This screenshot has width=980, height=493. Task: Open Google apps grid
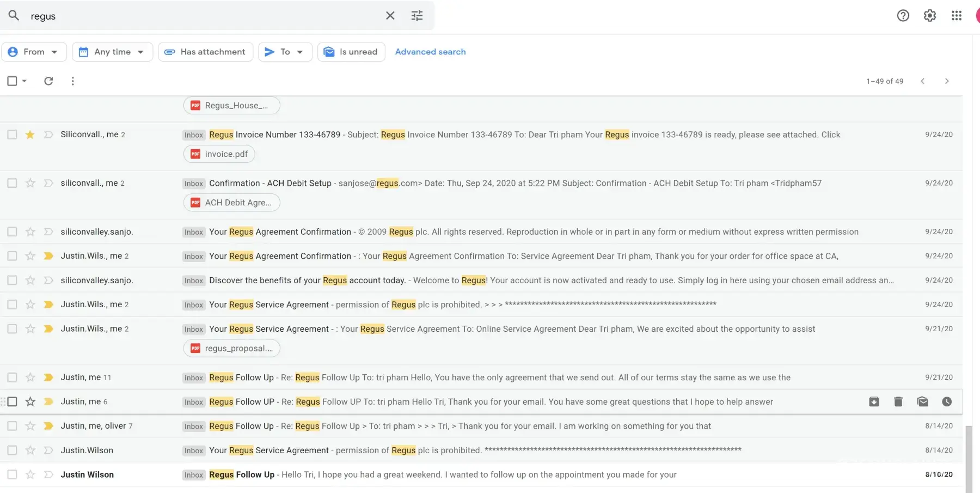pyautogui.click(x=956, y=16)
